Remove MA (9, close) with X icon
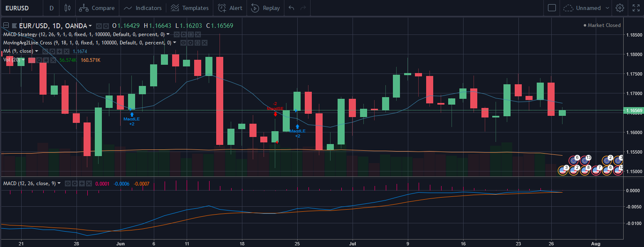 pos(67,51)
